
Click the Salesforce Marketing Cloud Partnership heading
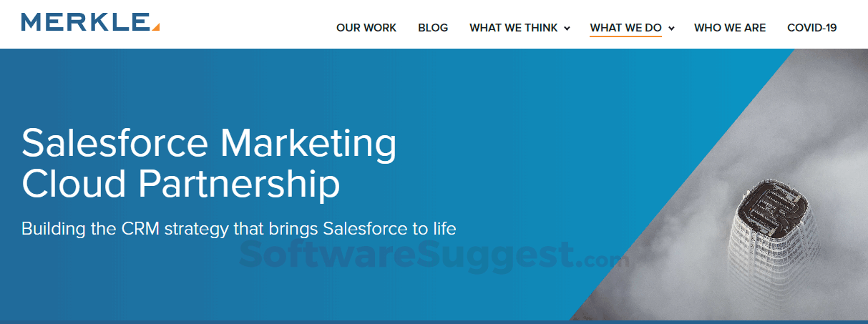tap(209, 163)
